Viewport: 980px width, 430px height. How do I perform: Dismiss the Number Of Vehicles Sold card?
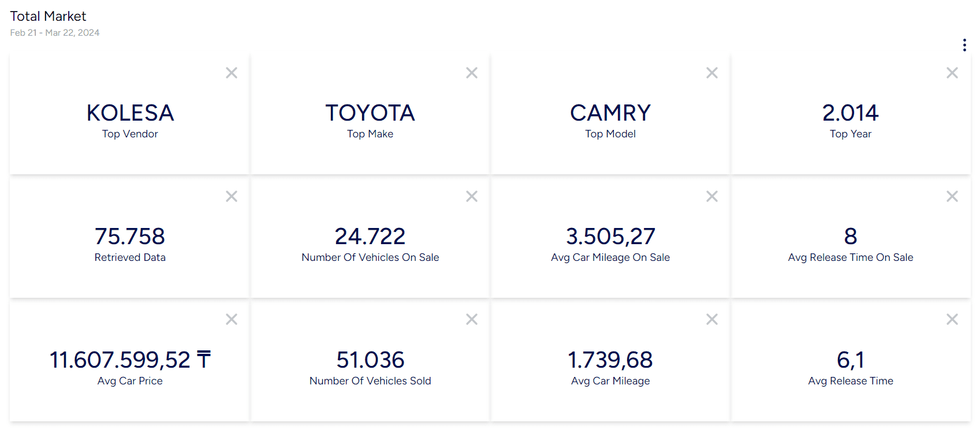472,319
